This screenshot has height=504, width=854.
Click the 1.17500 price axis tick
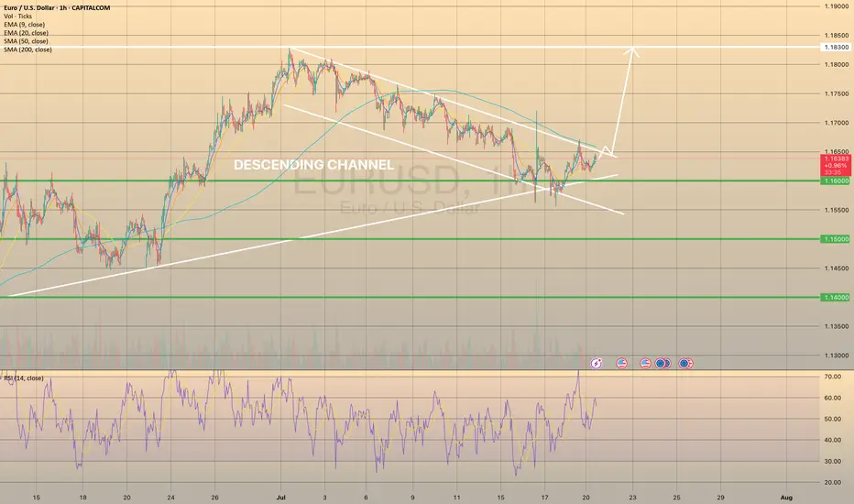point(836,93)
